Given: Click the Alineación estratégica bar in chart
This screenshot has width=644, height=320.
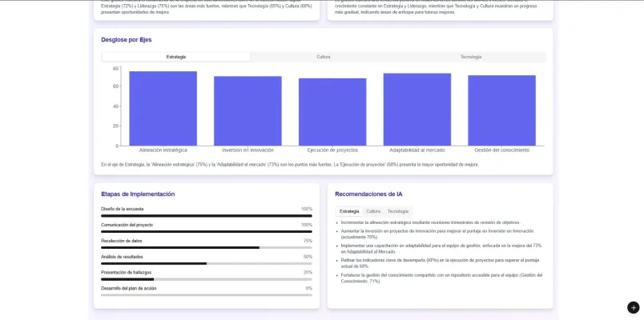Looking at the screenshot, I should (x=163, y=109).
